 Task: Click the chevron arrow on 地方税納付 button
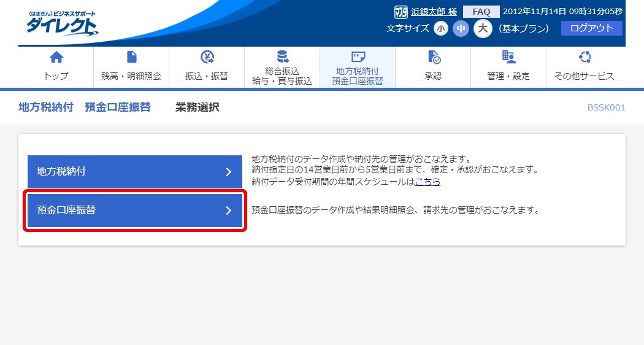click(228, 172)
